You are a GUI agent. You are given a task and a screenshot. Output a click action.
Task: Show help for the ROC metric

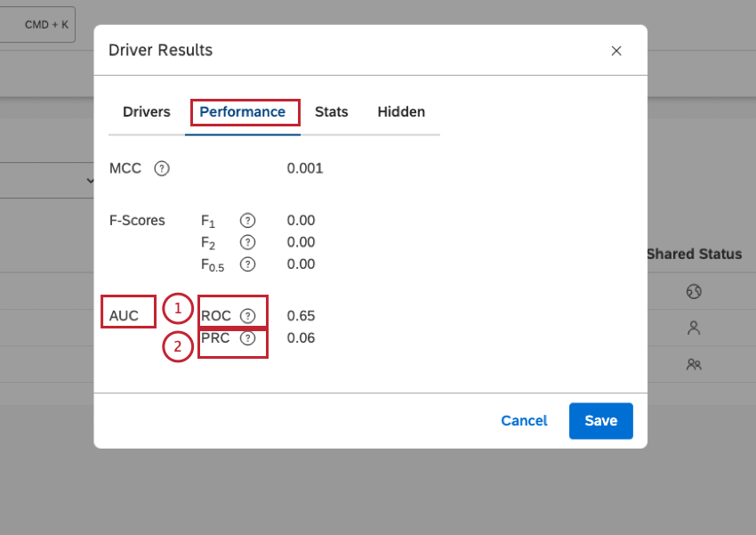point(248,316)
